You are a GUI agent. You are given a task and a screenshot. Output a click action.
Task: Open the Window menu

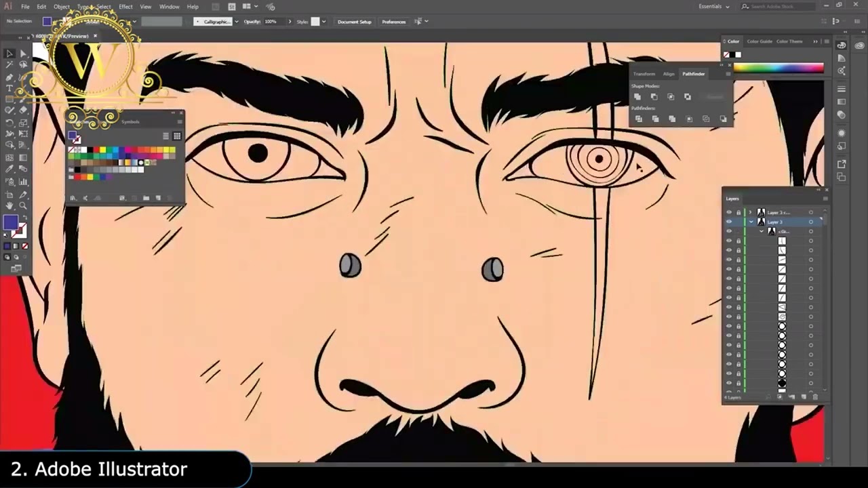(169, 7)
